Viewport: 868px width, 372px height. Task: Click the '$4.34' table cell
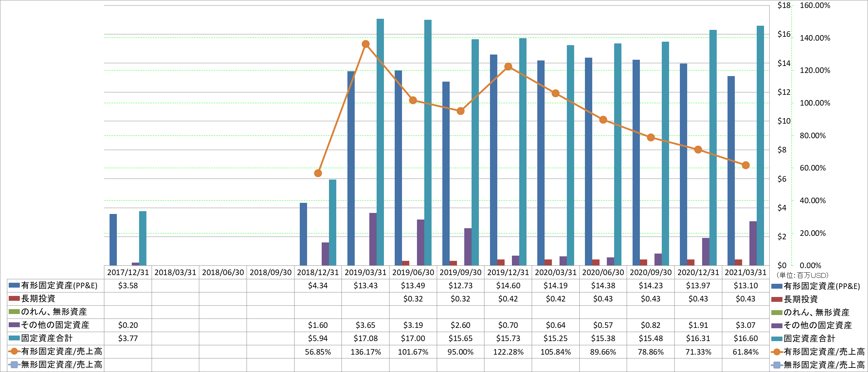coord(318,286)
